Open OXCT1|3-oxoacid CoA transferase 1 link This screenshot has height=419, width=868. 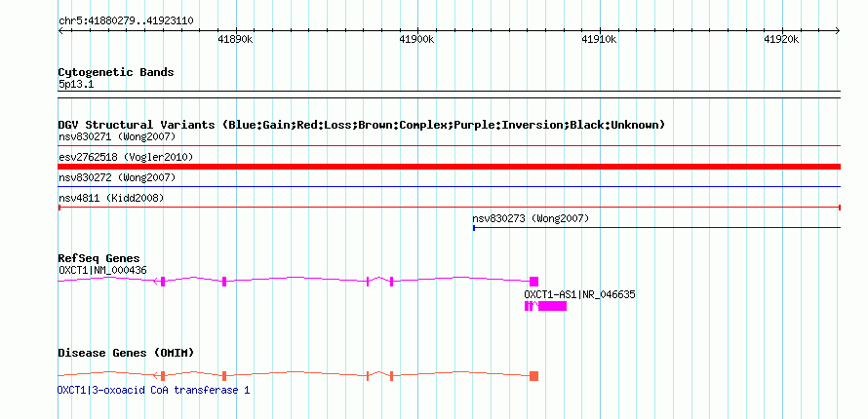[x=153, y=391]
